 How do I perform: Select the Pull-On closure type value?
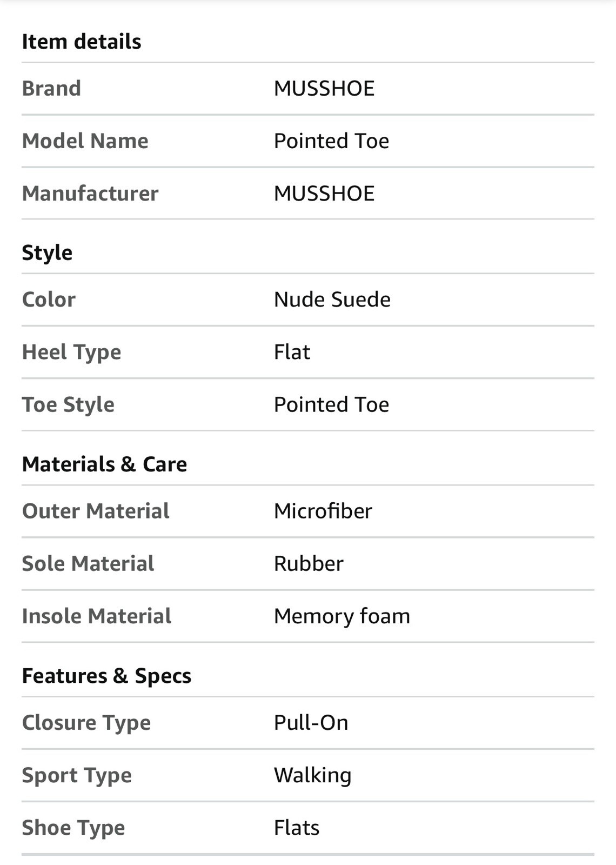(311, 723)
